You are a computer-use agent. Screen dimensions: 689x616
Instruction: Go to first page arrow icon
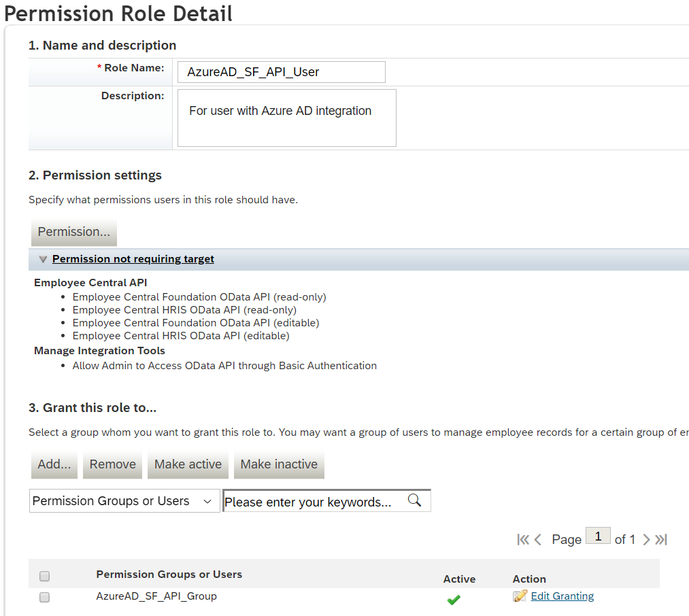click(523, 540)
